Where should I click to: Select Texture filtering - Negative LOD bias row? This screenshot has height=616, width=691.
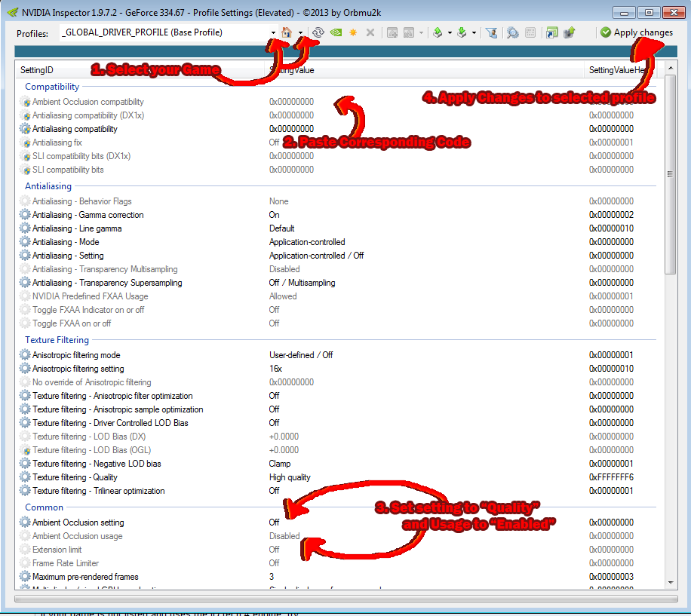97,464
